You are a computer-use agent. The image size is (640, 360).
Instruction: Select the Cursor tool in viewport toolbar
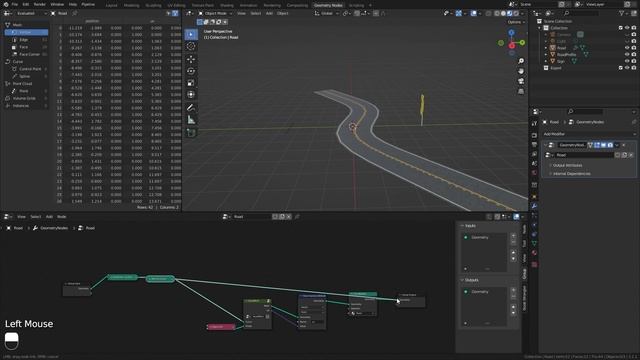pyautogui.click(x=191, y=46)
